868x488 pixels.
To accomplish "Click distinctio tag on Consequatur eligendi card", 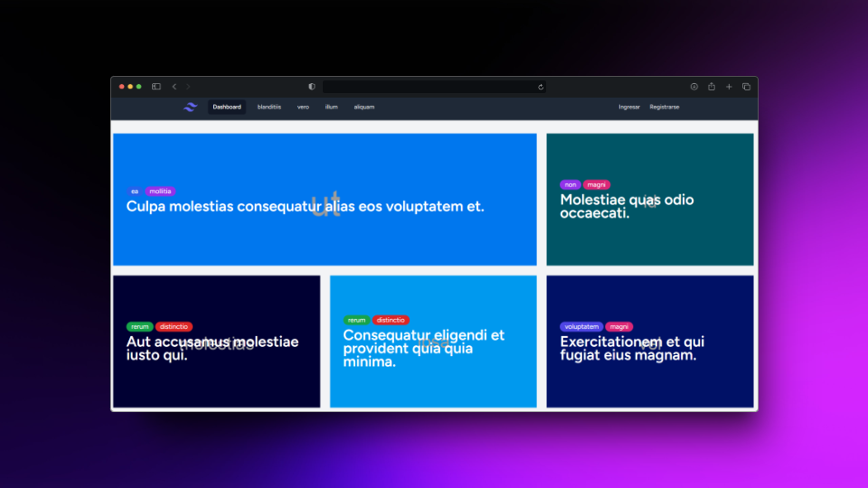I will pyautogui.click(x=391, y=320).
